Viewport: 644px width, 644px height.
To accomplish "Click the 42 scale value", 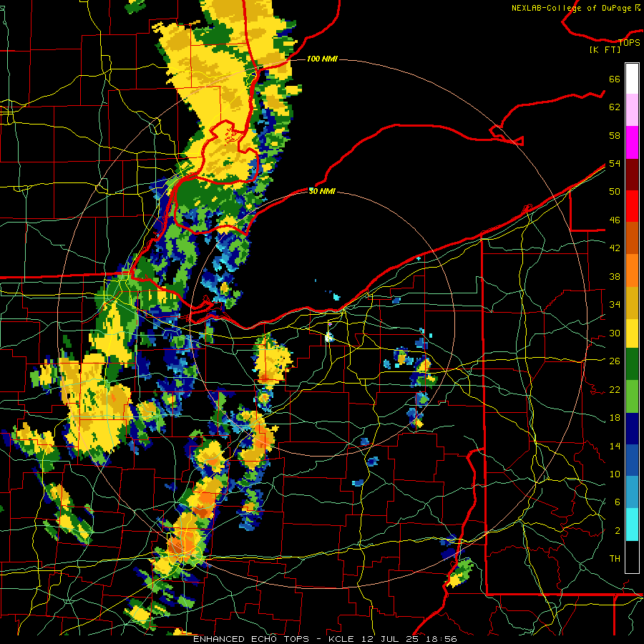I will pyautogui.click(x=615, y=248).
